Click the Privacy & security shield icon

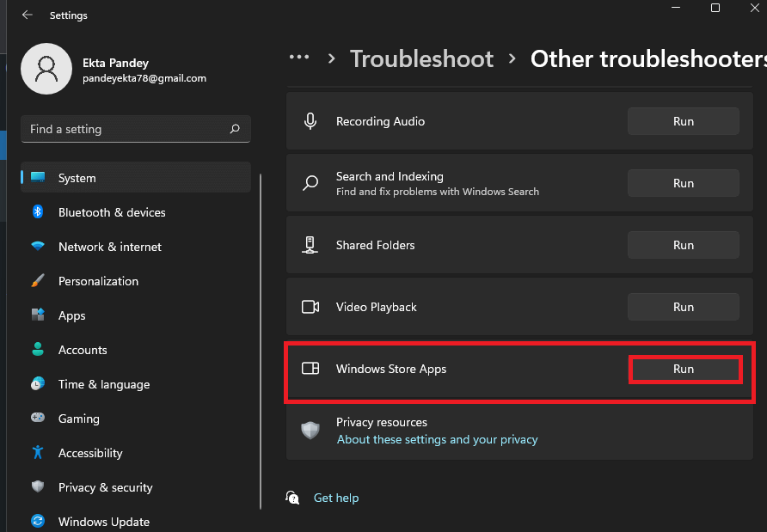pyautogui.click(x=38, y=487)
